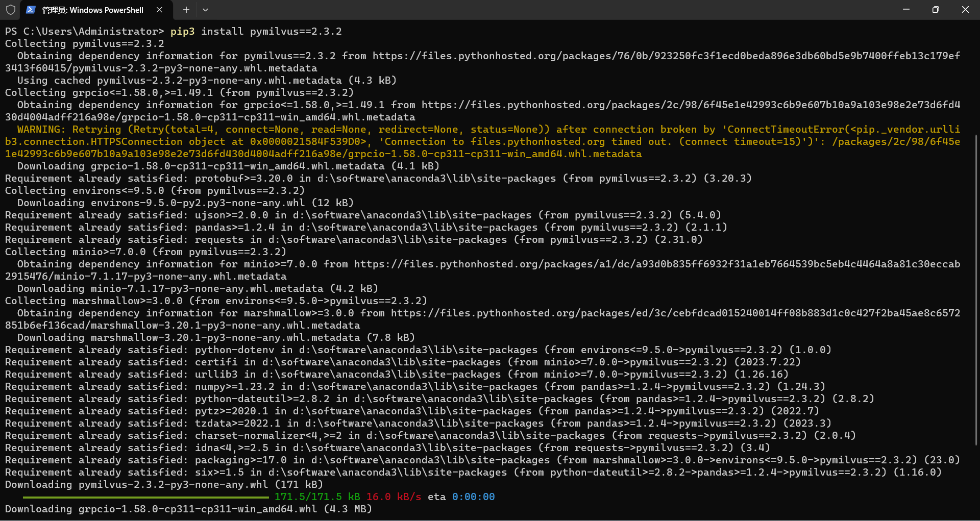Click 'Collecting environs<=9.5.0' line
The image size is (980, 521).
tap(155, 190)
